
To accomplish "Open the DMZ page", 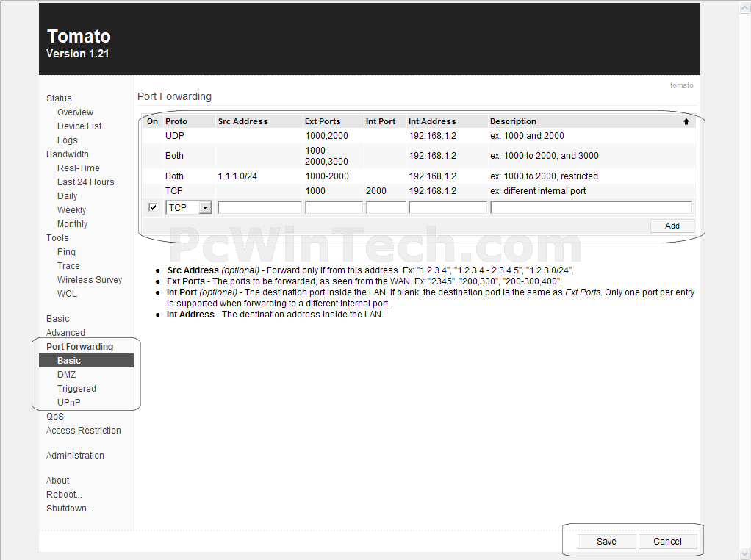I will coord(67,375).
